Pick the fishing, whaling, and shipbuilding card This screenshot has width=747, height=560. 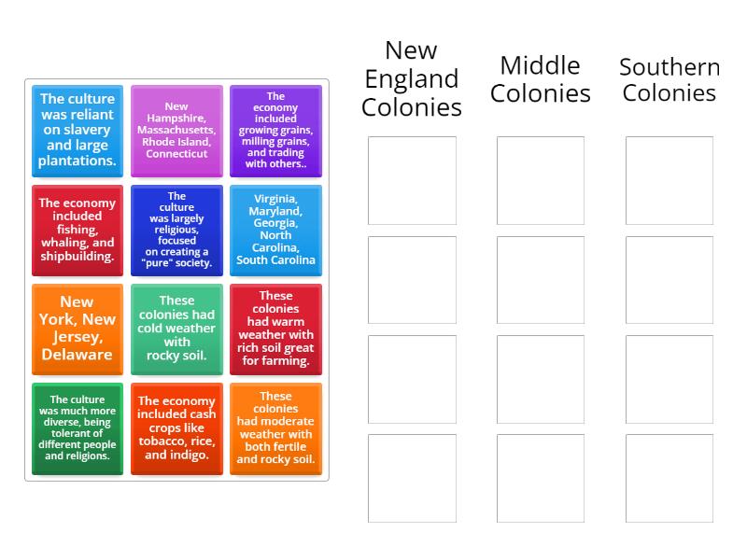coord(77,230)
